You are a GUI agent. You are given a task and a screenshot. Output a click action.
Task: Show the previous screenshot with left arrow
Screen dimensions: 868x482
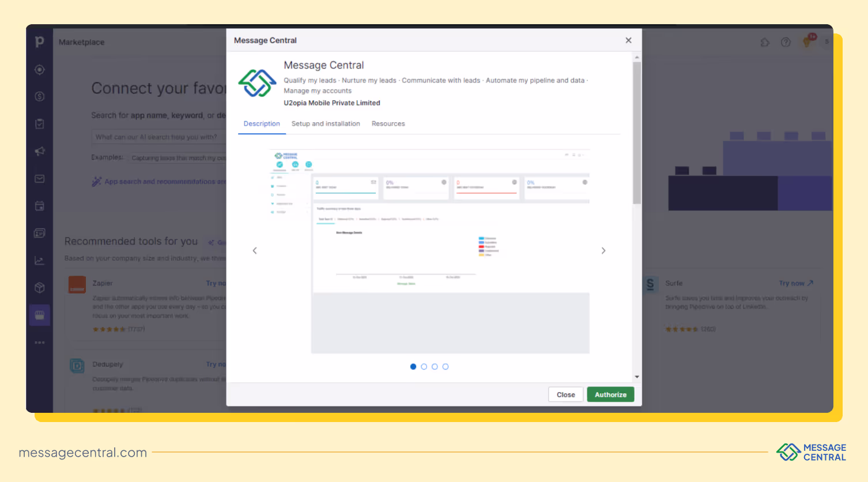[255, 250]
